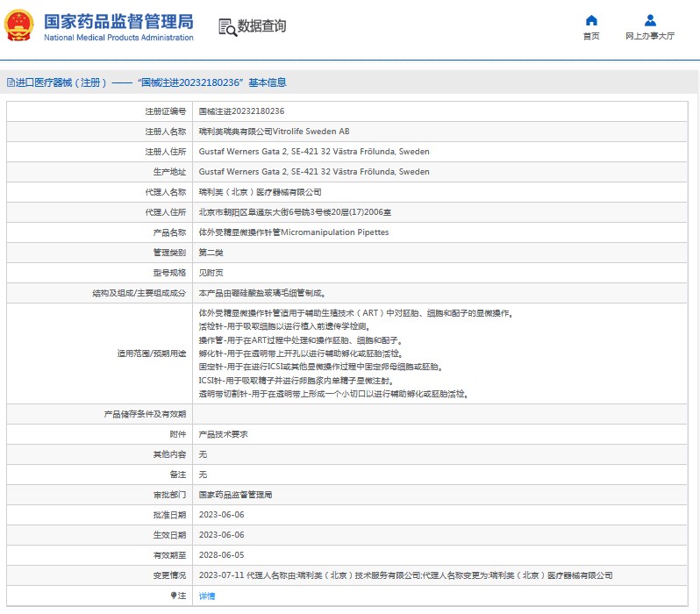Image resolution: width=700 pixels, height=614 pixels.
Task: Click the 注册人住所 Gustaf Werners Gata address
Action: [314, 152]
